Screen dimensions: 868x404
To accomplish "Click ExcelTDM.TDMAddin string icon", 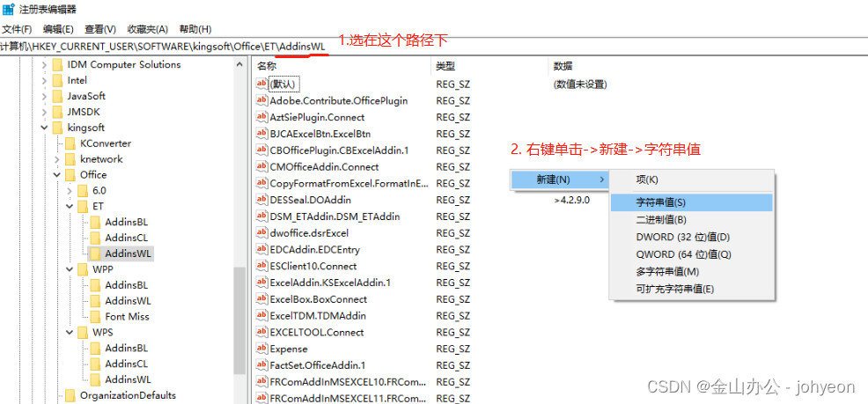I will click(x=261, y=315).
